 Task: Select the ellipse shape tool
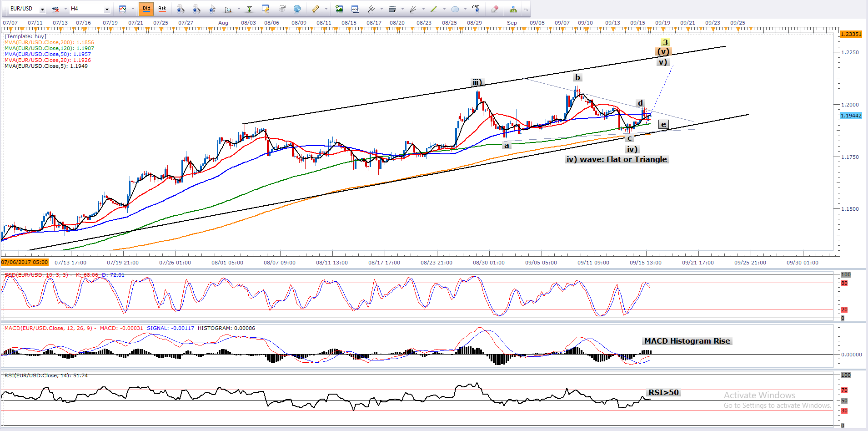[455, 9]
